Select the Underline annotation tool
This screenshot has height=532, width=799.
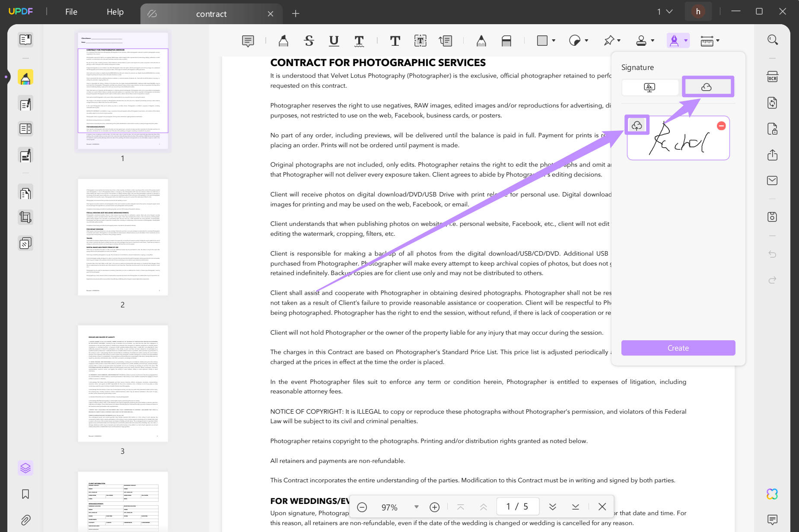point(333,41)
